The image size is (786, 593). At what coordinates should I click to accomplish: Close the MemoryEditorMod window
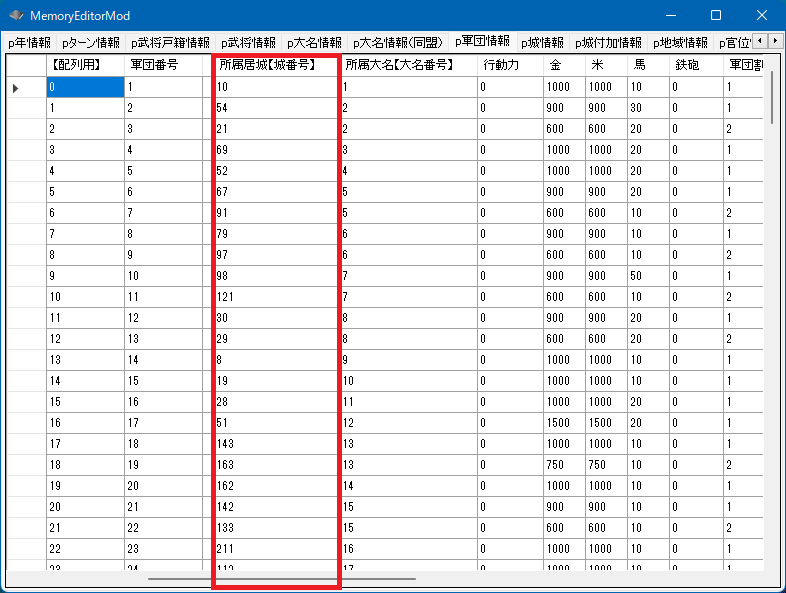tap(762, 16)
